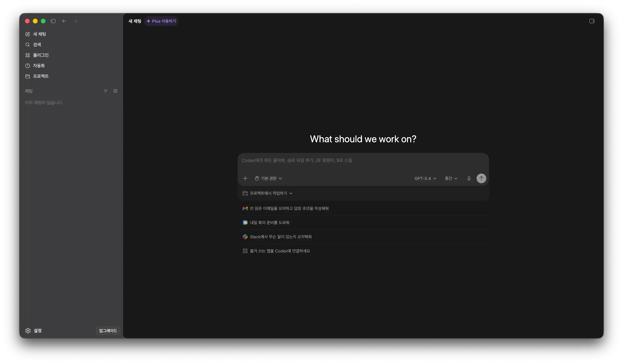Click the 채팅 section header label
Image resolution: width=623 pixels, height=364 pixels.
point(29,91)
